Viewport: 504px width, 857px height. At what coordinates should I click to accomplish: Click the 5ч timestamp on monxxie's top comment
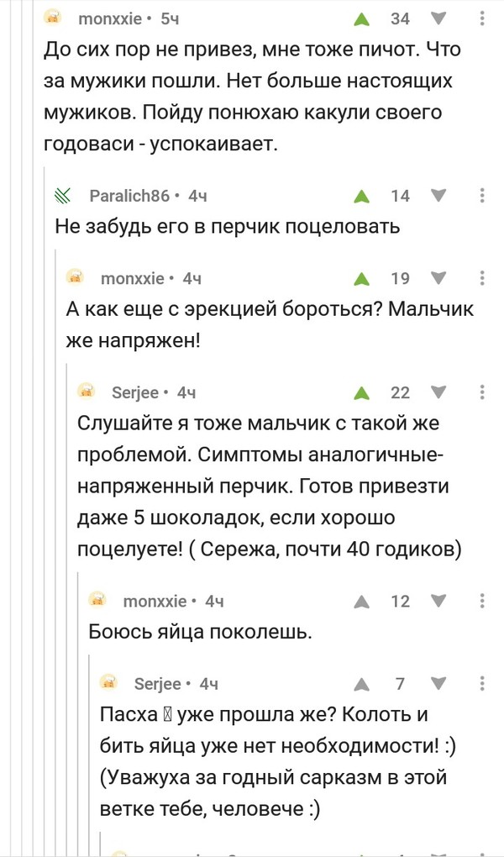[169, 18]
